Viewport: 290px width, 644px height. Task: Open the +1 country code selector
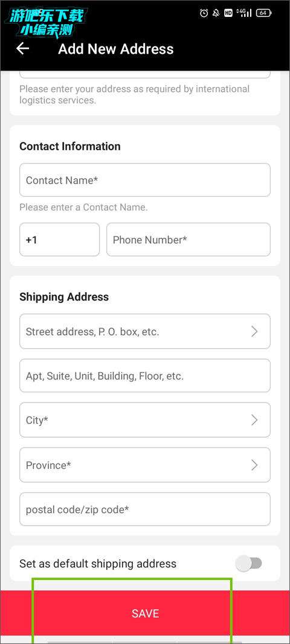(x=60, y=240)
